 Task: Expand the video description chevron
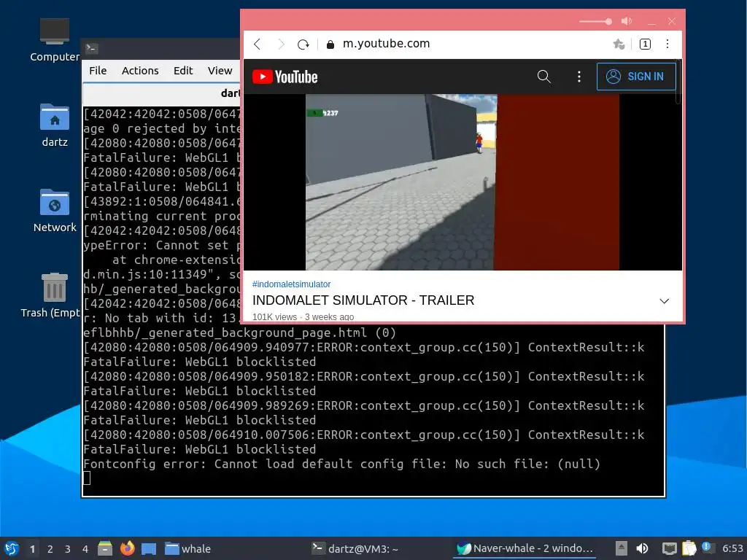click(x=664, y=301)
